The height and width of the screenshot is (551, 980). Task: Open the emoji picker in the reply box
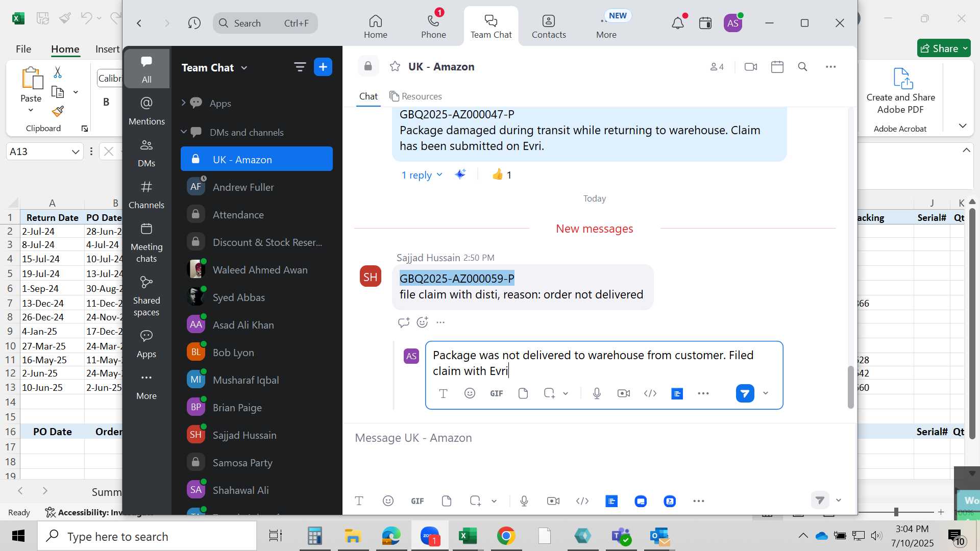click(470, 393)
